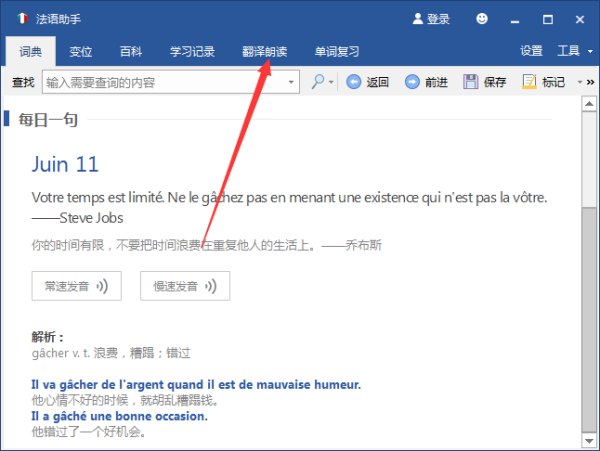Open 设置 settings

click(x=531, y=51)
